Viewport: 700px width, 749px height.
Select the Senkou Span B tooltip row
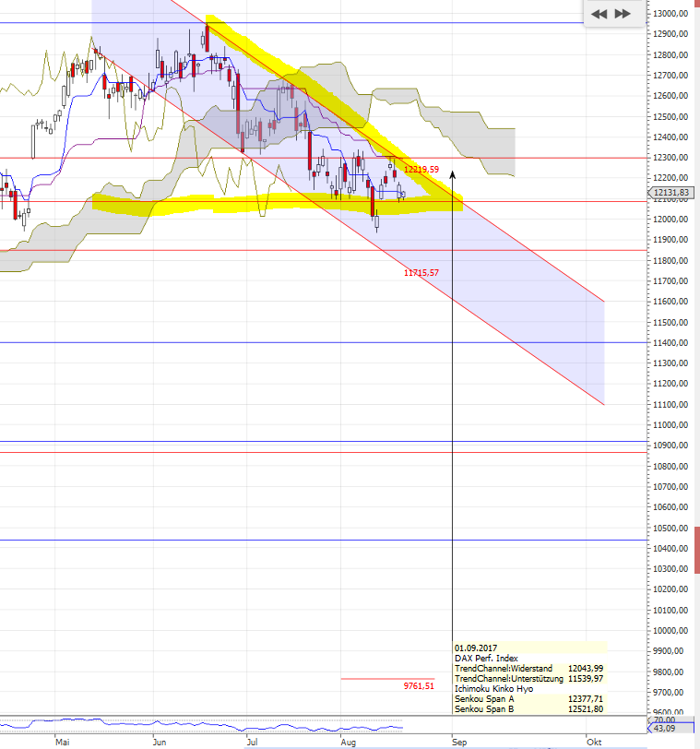(x=528, y=709)
